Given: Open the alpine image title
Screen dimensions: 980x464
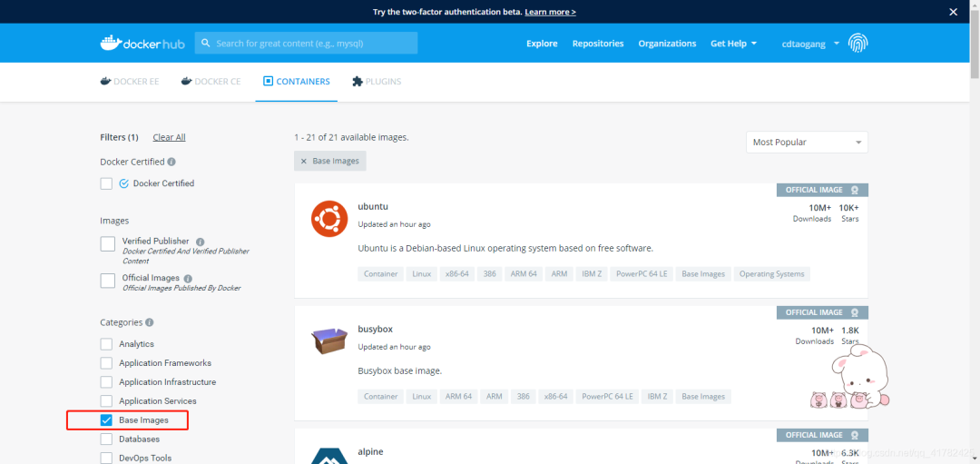Looking at the screenshot, I should point(370,451).
